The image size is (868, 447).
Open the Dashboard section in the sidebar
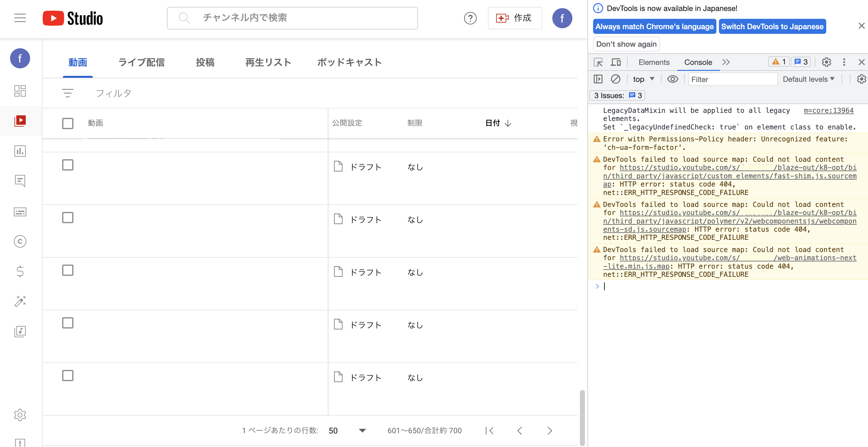(x=20, y=91)
